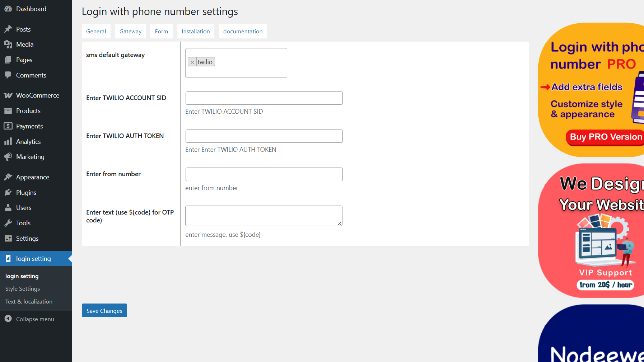644x362 pixels.
Task: Click the We Design Your Website banner
Action: 591,230
